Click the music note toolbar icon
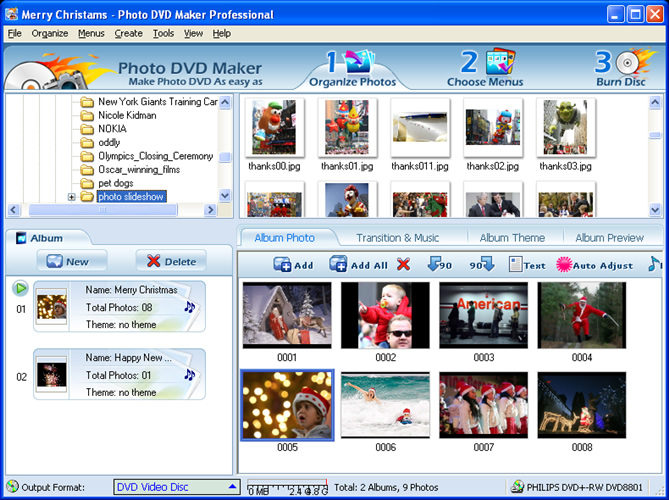Screen dimensions: 669x500 click(x=654, y=264)
